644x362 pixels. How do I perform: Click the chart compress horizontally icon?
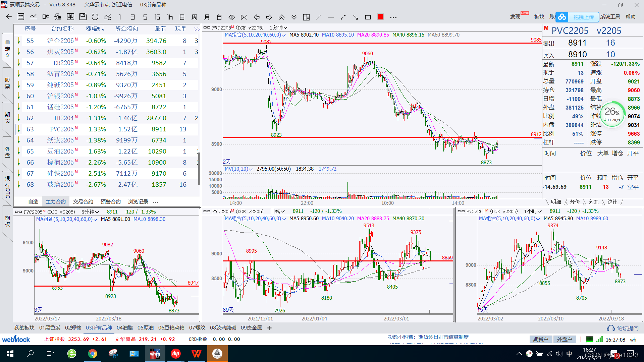pyautogui.click(x=244, y=17)
